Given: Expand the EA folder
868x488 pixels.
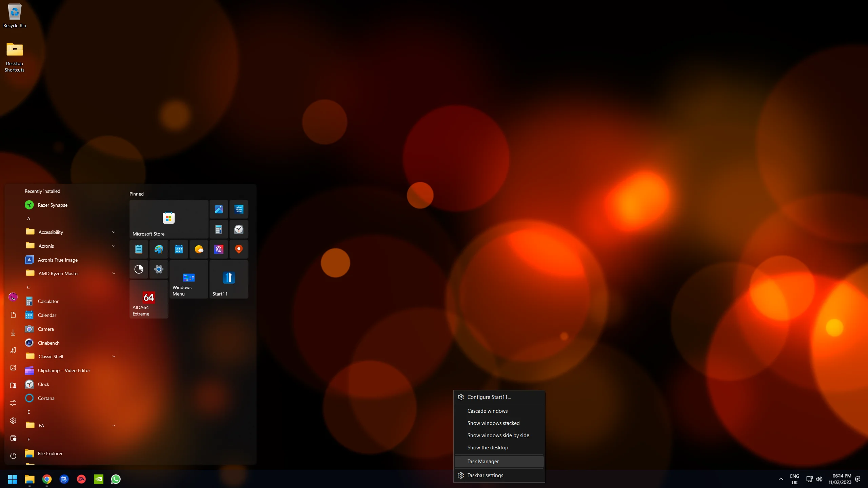Looking at the screenshot, I should [71, 426].
